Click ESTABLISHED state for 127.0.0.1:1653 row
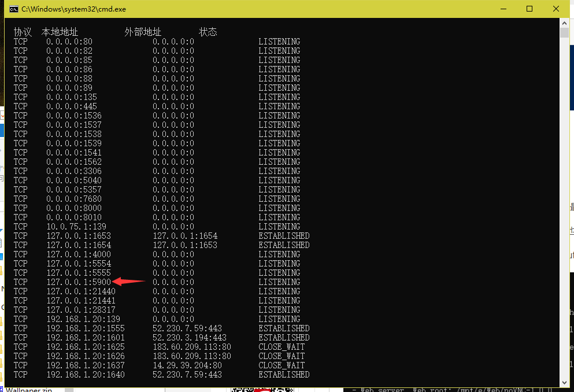The height and width of the screenshot is (392, 574). click(284, 236)
